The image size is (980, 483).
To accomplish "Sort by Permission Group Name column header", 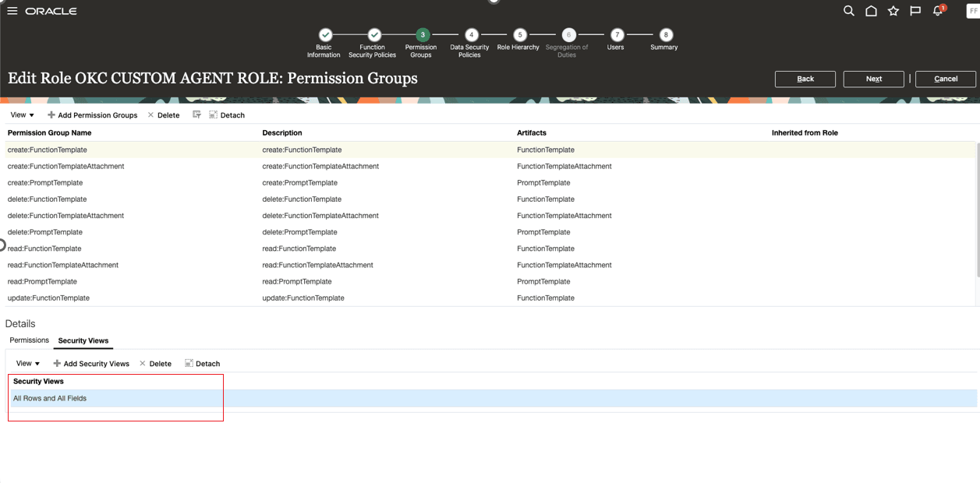I will coord(49,132).
